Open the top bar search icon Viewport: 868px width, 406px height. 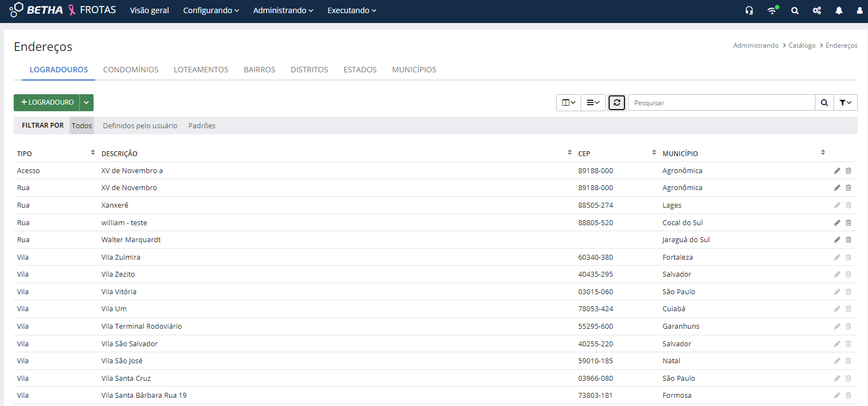pyautogui.click(x=795, y=10)
